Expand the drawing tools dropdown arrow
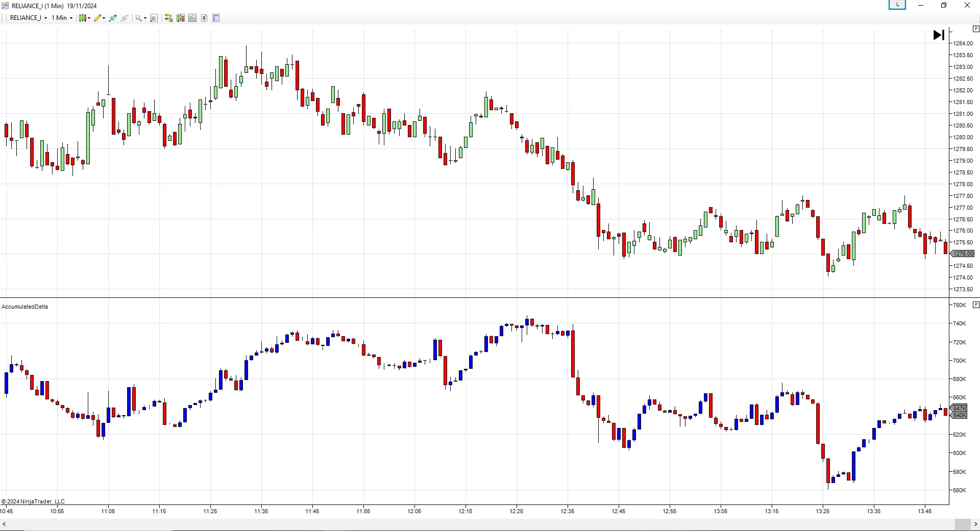The image size is (980, 531). click(x=104, y=18)
